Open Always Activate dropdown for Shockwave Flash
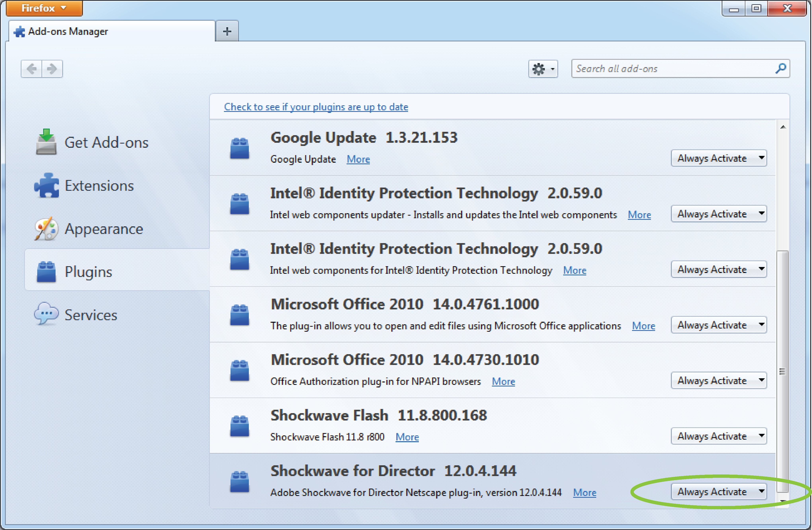This screenshot has width=812, height=530. pos(719,436)
